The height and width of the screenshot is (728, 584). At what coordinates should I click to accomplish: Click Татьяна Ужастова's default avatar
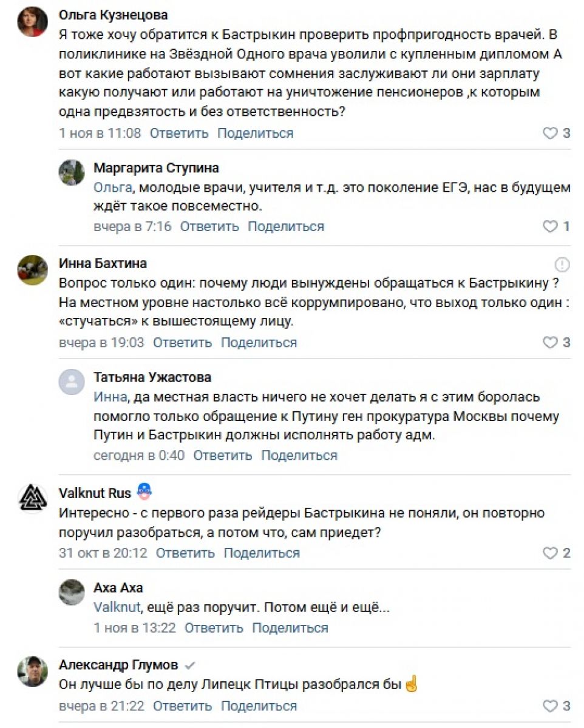[x=72, y=383]
